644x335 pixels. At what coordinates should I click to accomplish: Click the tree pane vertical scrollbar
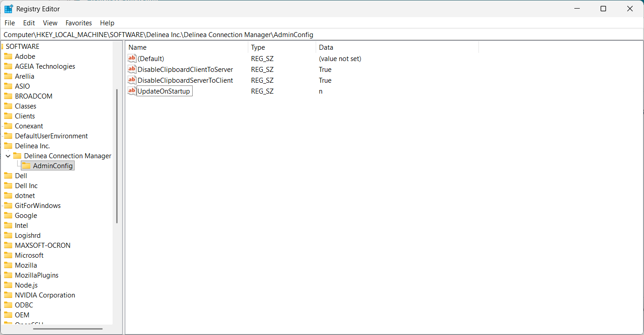coord(117,156)
